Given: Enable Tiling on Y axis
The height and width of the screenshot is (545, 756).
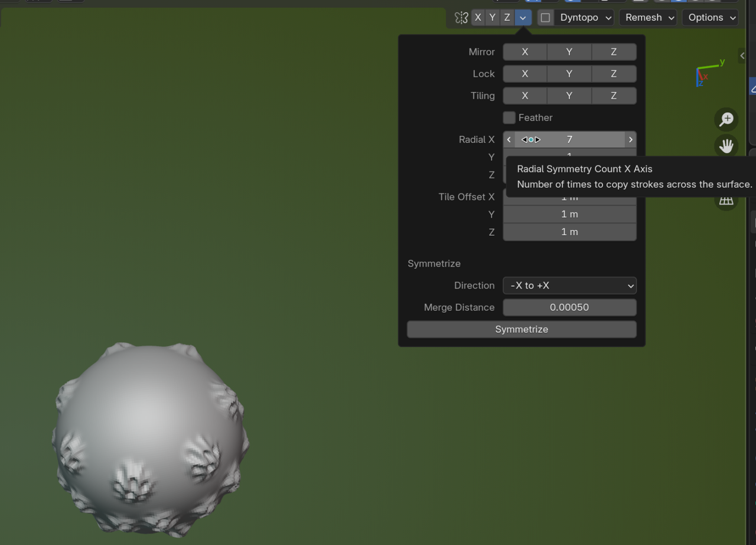Looking at the screenshot, I should [569, 96].
